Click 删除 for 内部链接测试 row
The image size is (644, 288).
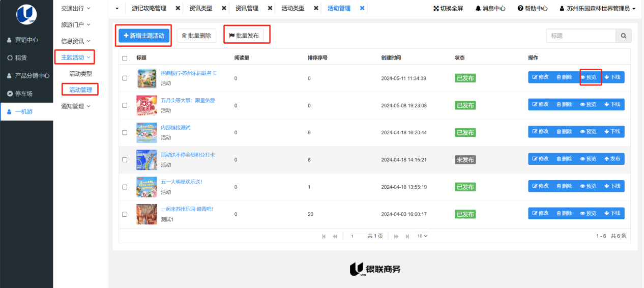pyautogui.click(x=564, y=132)
